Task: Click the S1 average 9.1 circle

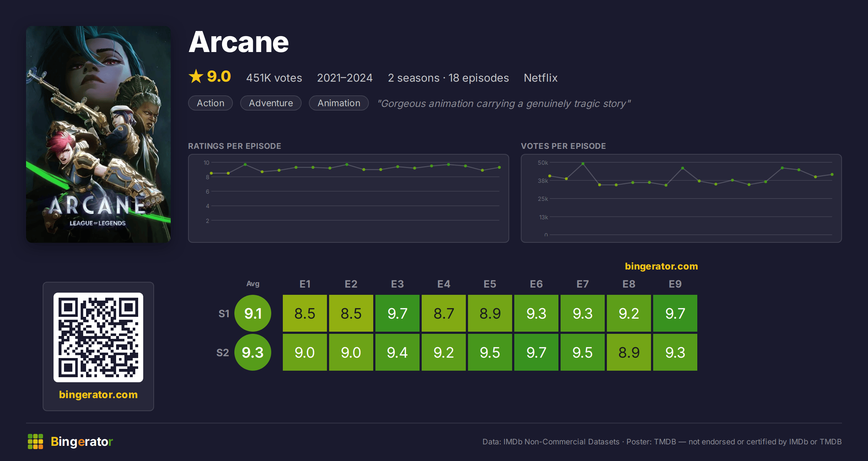Action: [253, 313]
